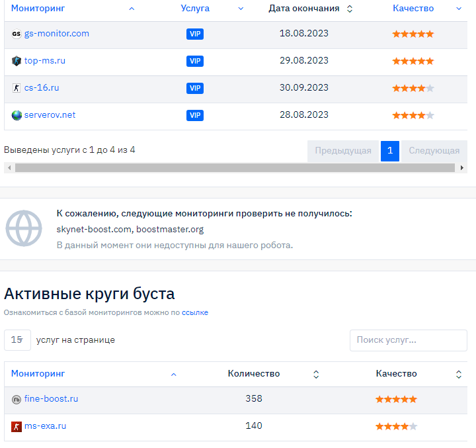The width and height of the screenshot is (476, 448).
Task: Open the gs-monitor.com link
Action: click(x=57, y=34)
